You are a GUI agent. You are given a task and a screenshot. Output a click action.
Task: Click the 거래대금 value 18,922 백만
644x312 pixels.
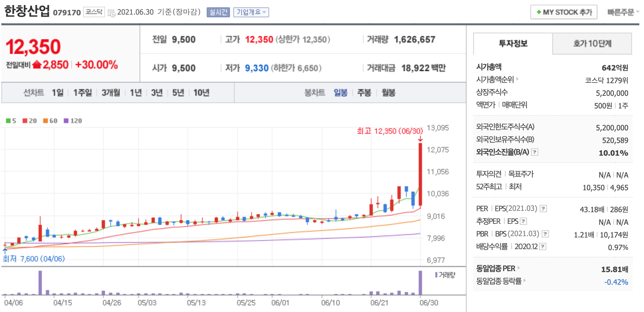click(x=423, y=68)
